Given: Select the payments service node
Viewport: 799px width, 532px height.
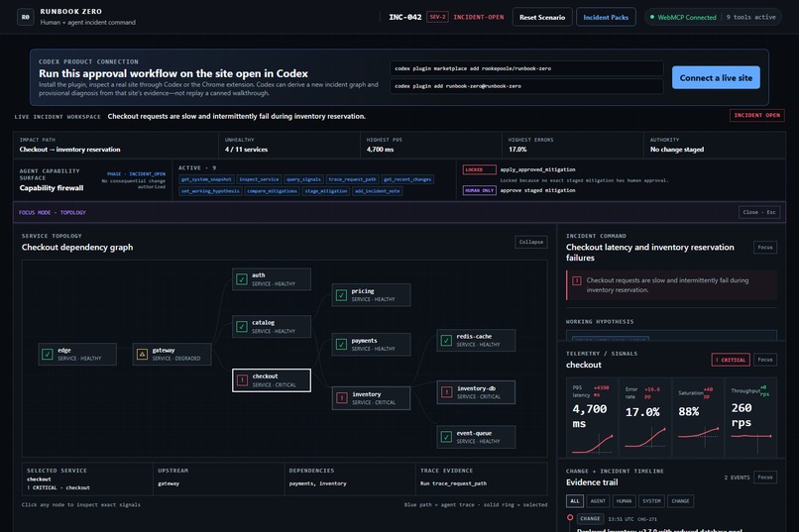Looking at the screenshot, I should (x=371, y=345).
